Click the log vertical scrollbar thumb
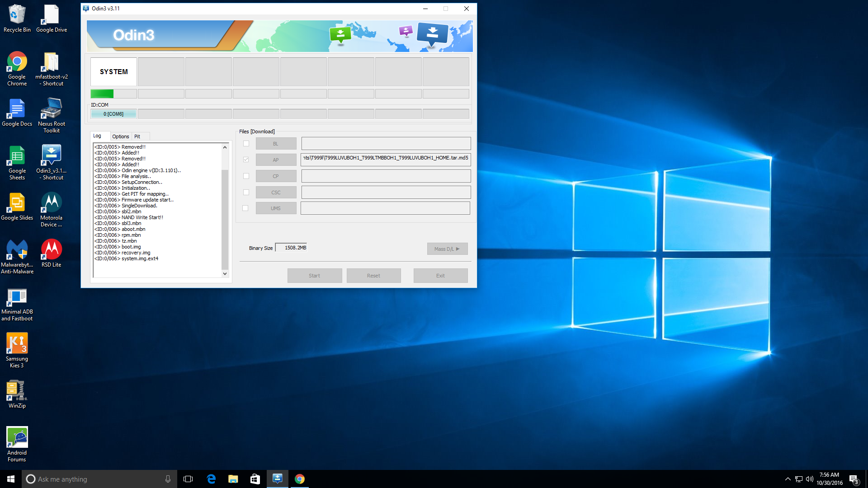This screenshot has width=868, height=488. pos(225,220)
